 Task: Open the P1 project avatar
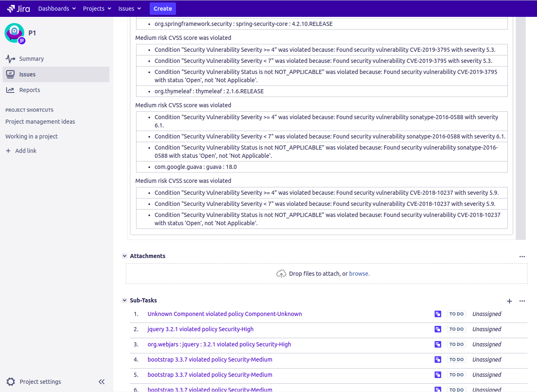tap(14, 33)
